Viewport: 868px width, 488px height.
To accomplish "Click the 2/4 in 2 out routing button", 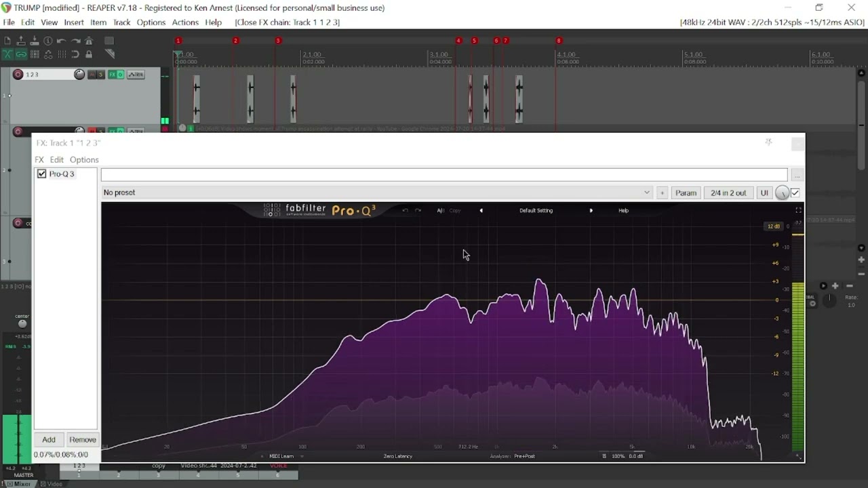I will pos(728,193).
